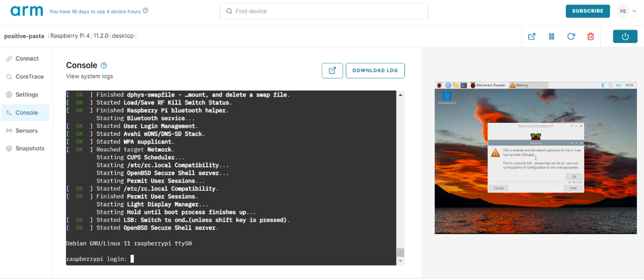Open the Raspberry Pi menu in device screen
This screenshot has height=280, width=644.
[439, 85]
